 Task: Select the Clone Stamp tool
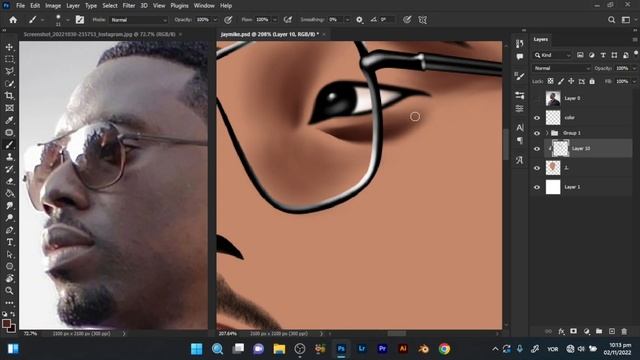click(9, 157)
